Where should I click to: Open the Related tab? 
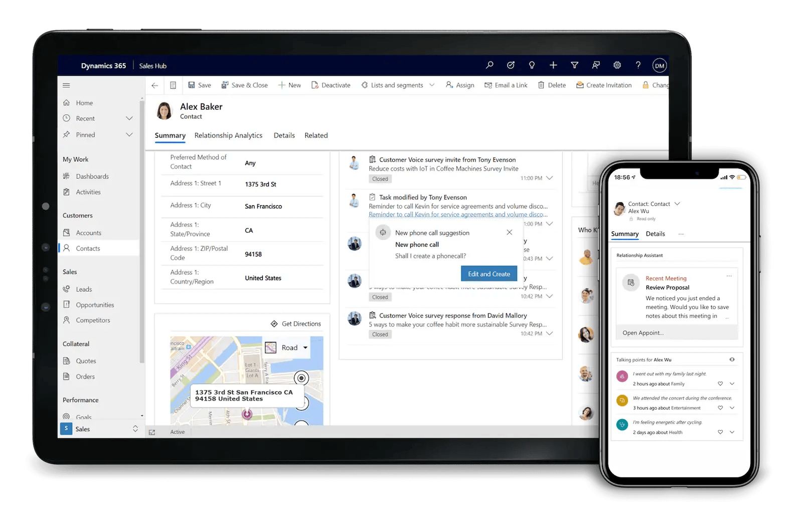point(316,136)
